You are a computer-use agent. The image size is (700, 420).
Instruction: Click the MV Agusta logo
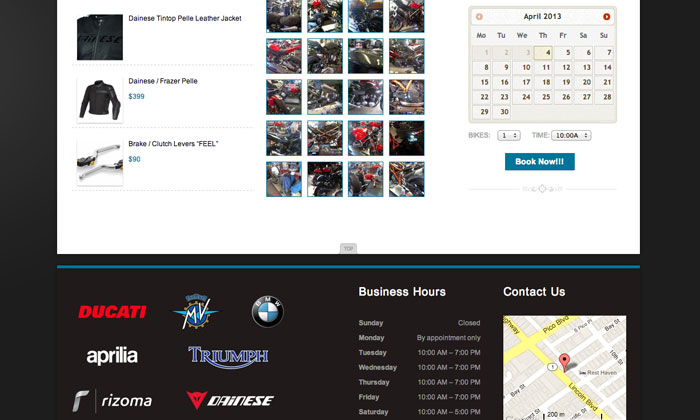[x=196, y=311]
